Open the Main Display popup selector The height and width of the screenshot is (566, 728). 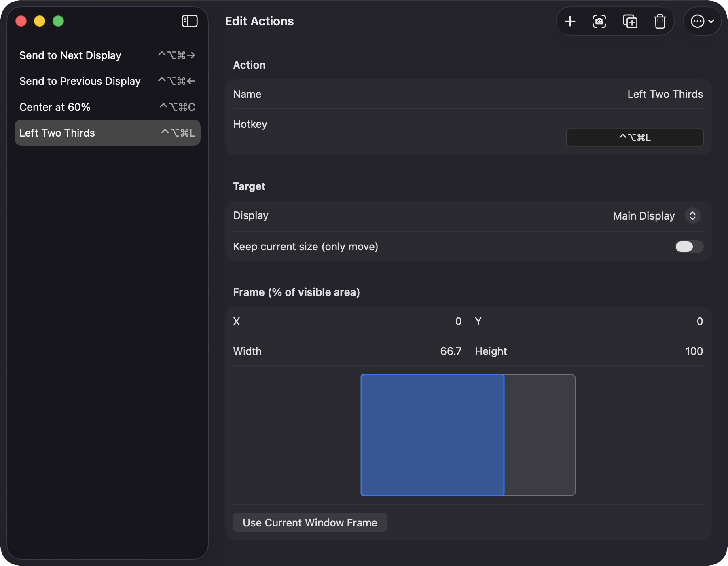point(657,215)
